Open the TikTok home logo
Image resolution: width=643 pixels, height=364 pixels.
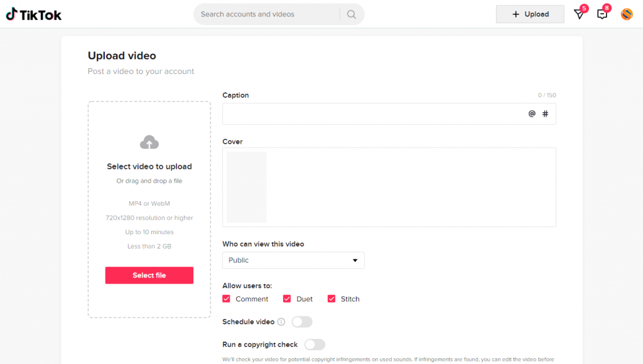(34, 15)
